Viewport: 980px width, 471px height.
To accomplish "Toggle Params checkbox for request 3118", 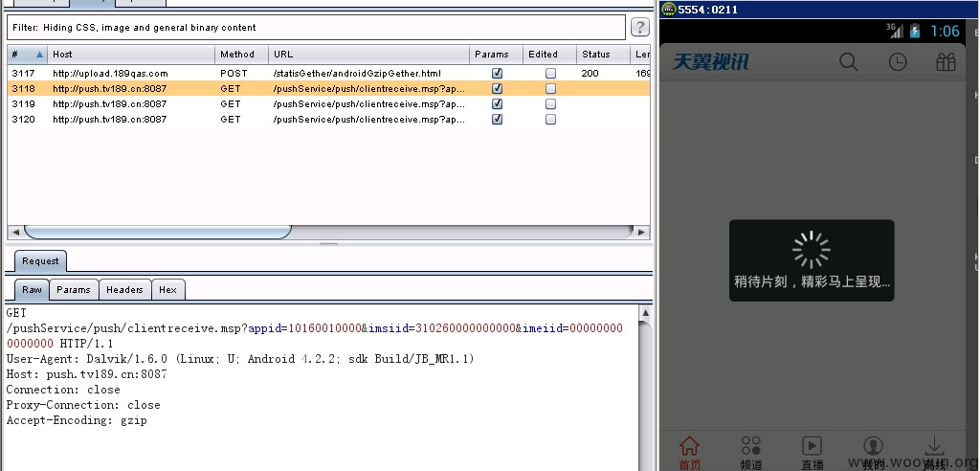I will click(497, 89).
